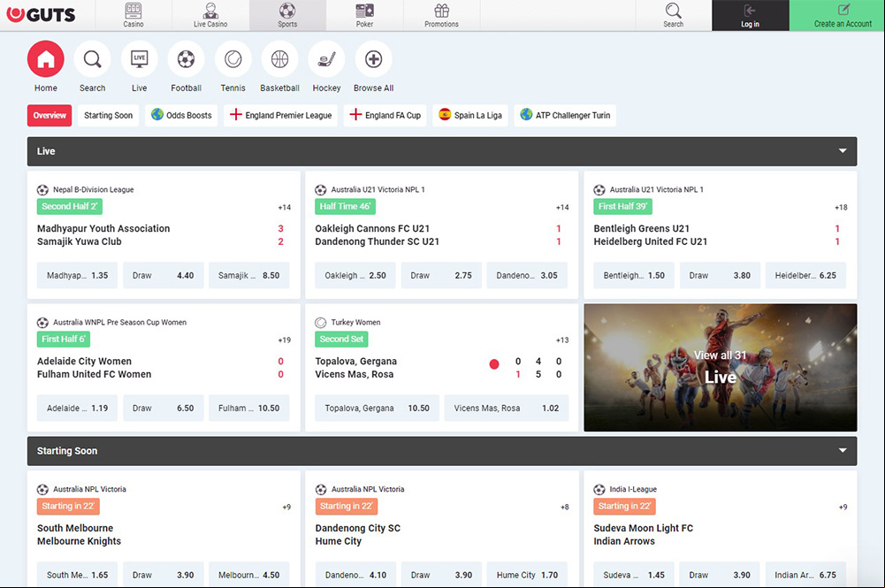Bet on Melbourne Knights at 4.50
The width and height of the screenshot is (885, 588).
(249, 575)
